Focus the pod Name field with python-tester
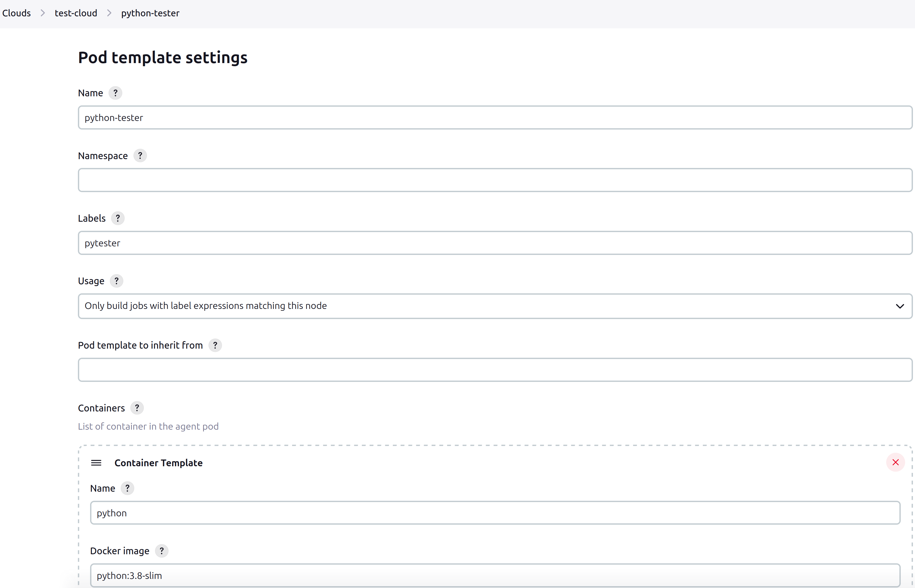 [x=495, y=118]
